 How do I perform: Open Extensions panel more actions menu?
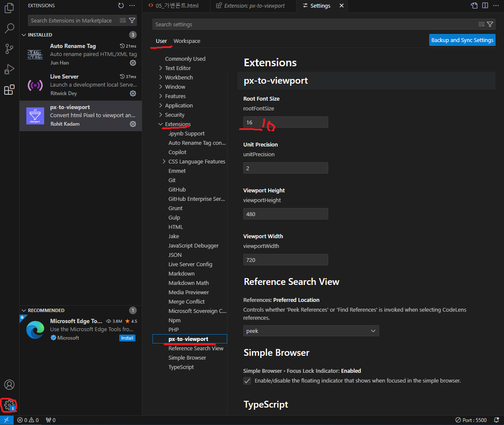tap(132, 6)
